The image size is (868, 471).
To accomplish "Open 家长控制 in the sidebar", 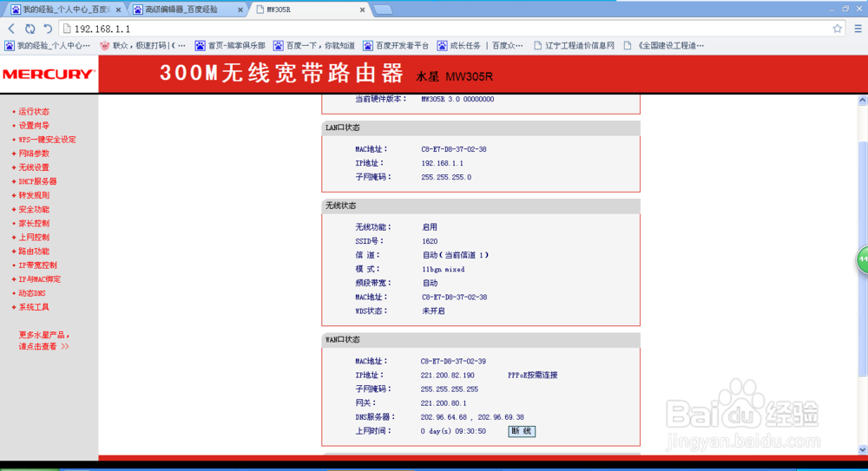I will coord(34,223).
